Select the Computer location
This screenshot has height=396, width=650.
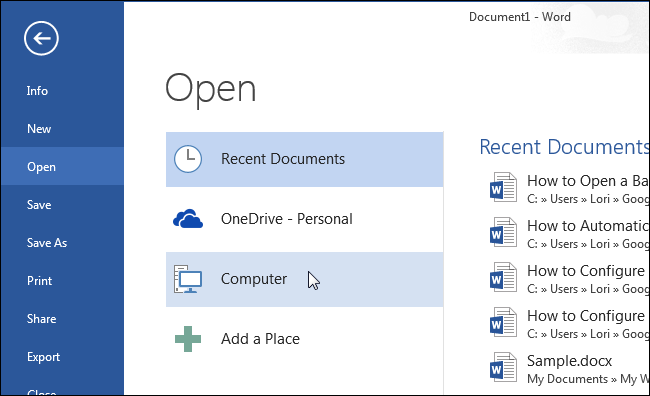click(304, 279)
